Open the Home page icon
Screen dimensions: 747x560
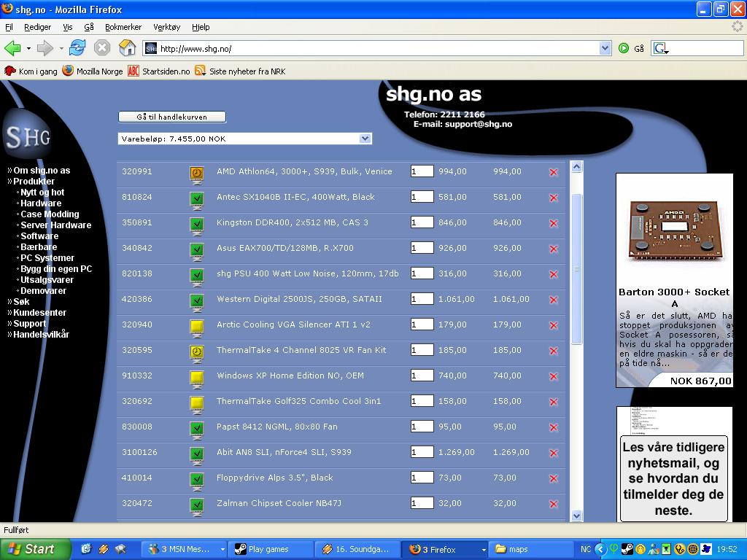[127, 48]
